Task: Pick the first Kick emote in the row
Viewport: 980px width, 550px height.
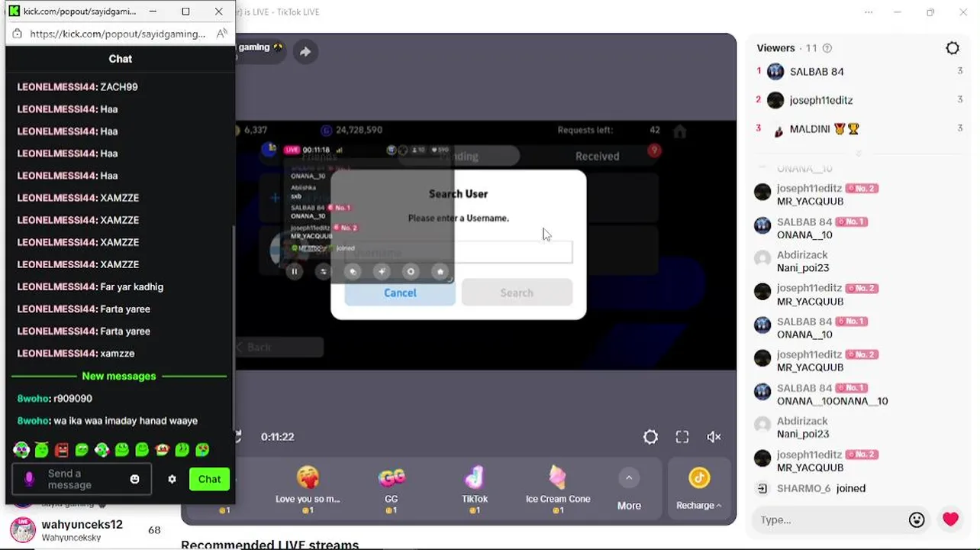Action: click(21, 450)
